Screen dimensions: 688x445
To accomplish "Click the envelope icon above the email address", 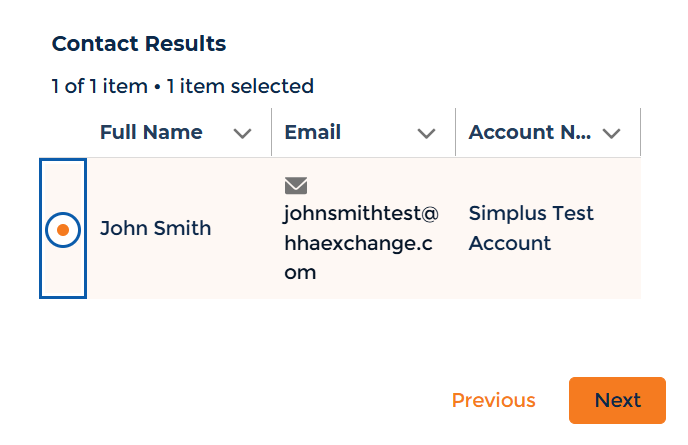I will coord(296,185).
